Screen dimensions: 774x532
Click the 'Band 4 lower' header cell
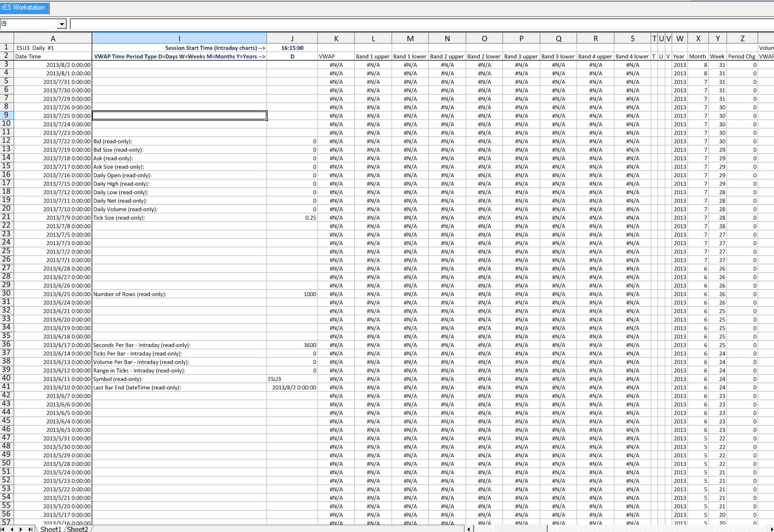tap(633, 57)
